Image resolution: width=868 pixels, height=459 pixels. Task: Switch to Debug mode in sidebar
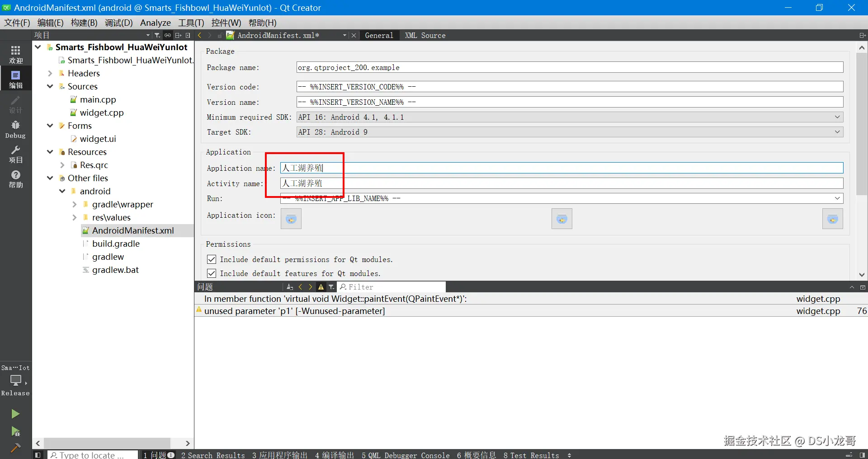(16, 130)
